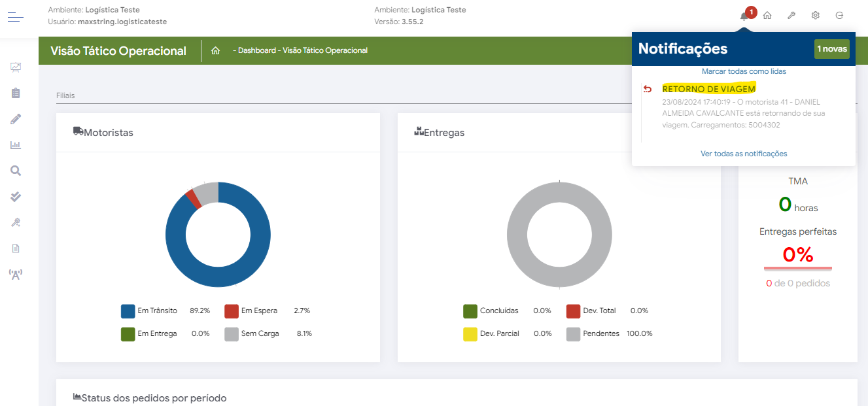The width and height of the screenshot is (868, 406).
Task: Click the magnifying glass sidebar icon
Action: [x=16, y=171]
